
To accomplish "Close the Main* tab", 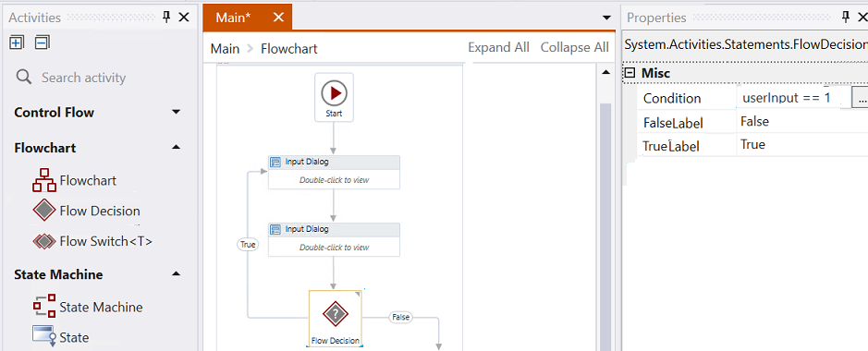I will pos(278,18).
